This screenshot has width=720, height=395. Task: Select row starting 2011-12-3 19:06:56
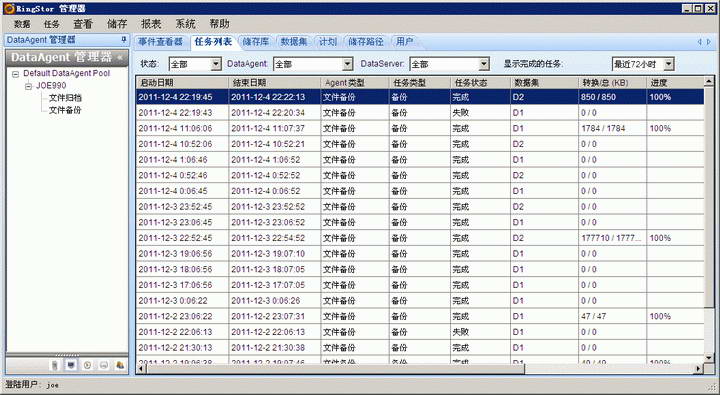pos(420,254)
